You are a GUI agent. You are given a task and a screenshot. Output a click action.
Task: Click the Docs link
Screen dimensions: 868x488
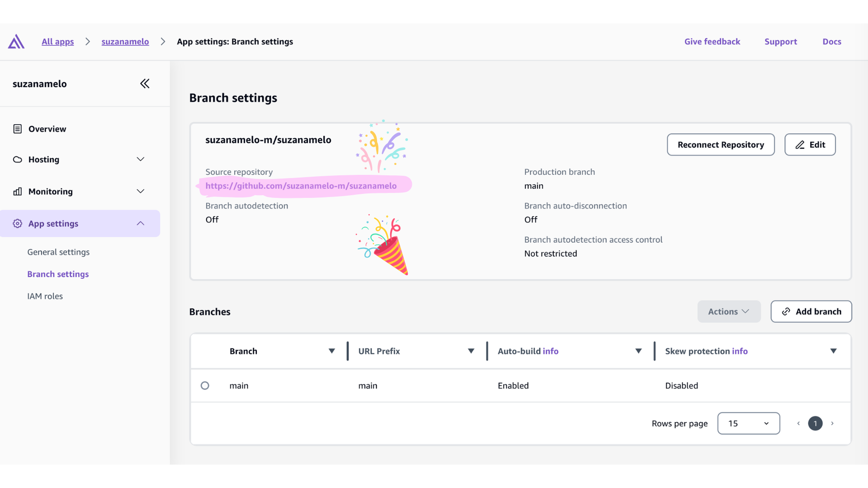point(832,42)
